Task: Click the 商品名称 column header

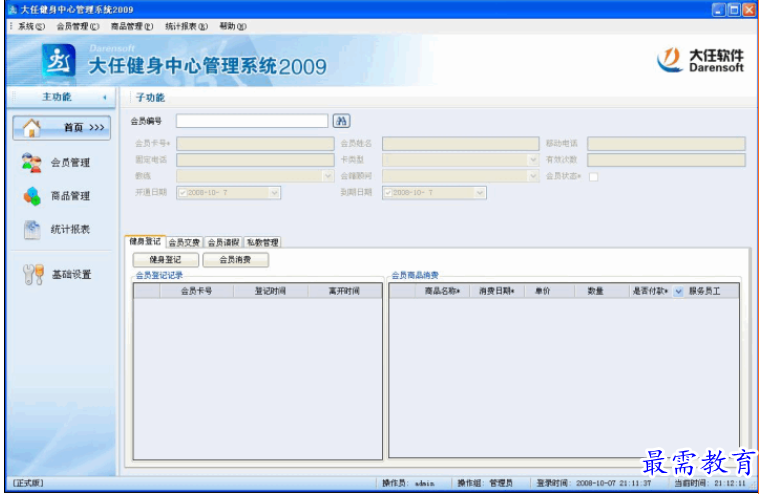Action: click(x=442, y=291)
